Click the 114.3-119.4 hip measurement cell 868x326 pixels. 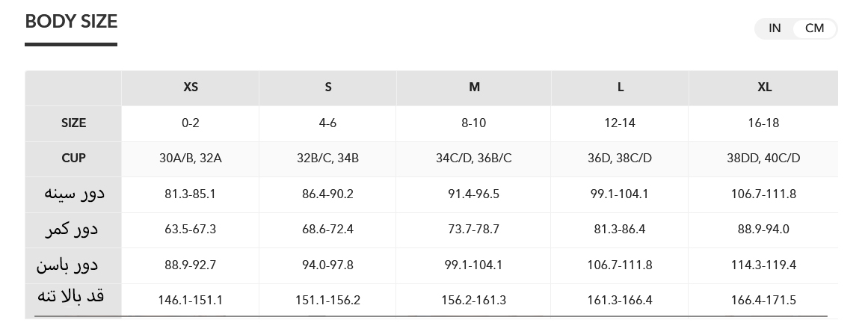763,265
